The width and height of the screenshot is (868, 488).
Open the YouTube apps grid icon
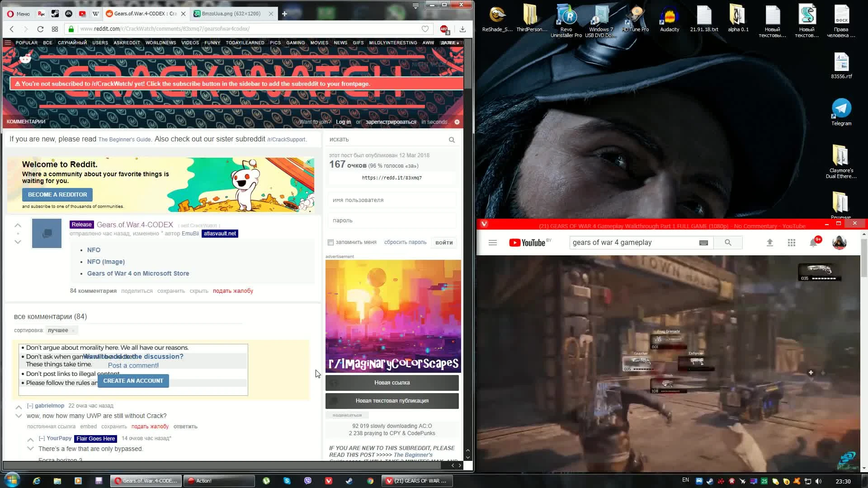[792, 243]
